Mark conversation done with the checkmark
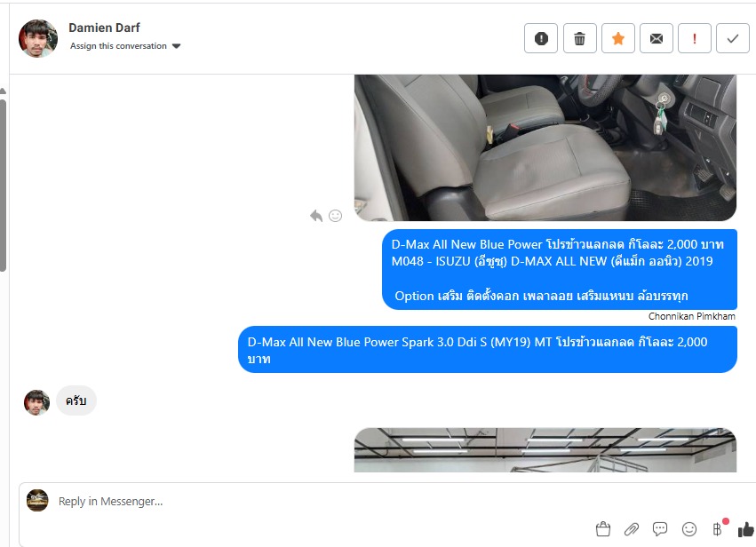Viewport: 756px width, 547px height. (x=732, y=38)
